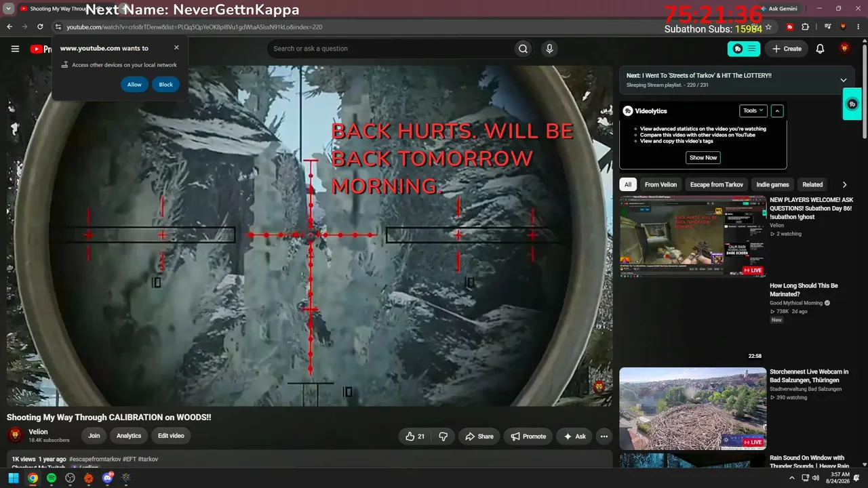The image size is (868, 488).
Task: Open site information icon in address bar
Action: tap(58, 27)
